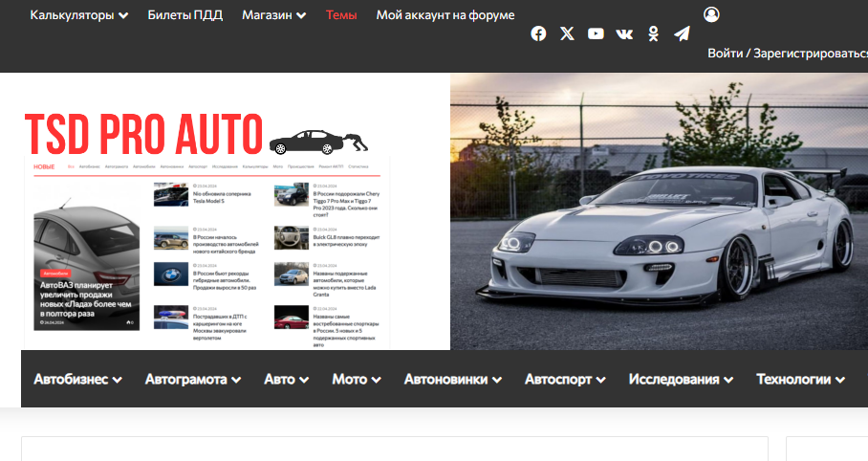Expand the Автоспорт category menu

(x=565, y=380)
